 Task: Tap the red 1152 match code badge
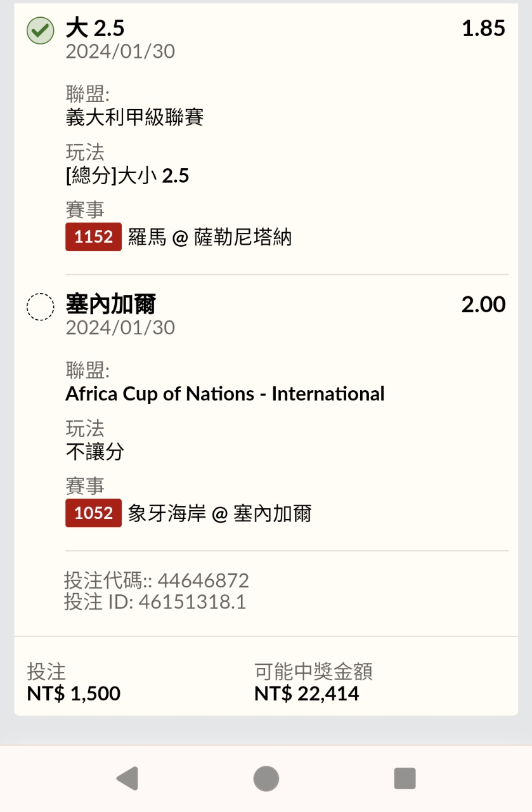(x=93, y=237)
